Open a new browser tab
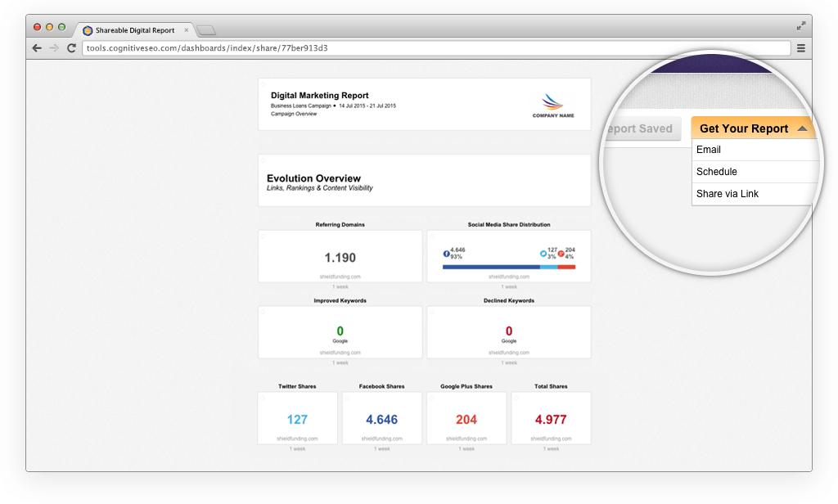This screenshot has width=838, height=504. pyautogui.click(x=206, y=30)
